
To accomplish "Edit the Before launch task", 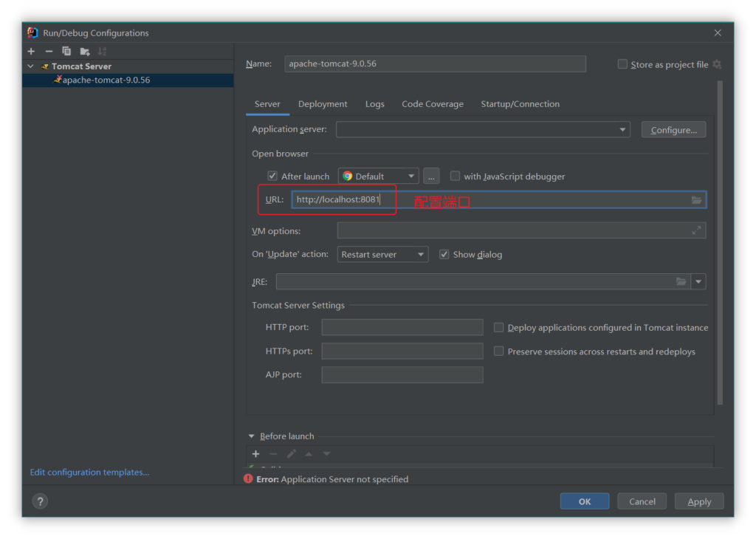I will [291, 453].
